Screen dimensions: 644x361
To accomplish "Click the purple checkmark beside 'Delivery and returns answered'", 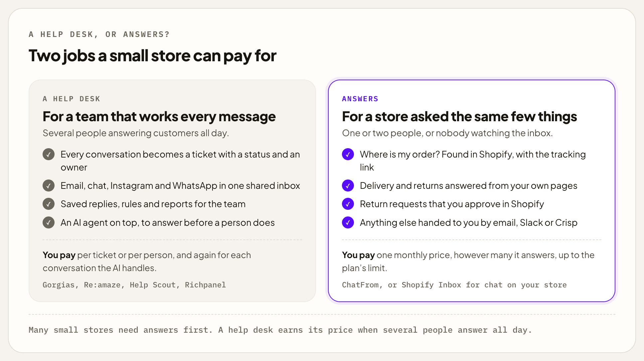I will pos(348,185).
